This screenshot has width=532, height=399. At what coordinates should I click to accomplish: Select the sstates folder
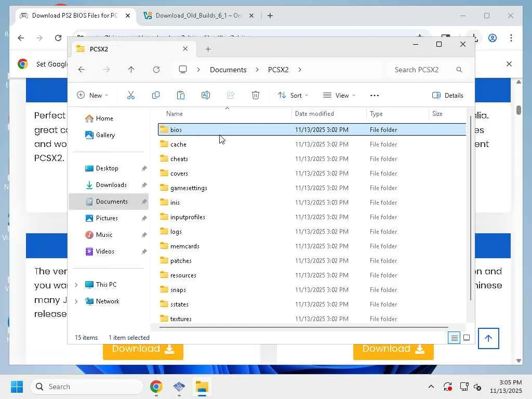coord(312,304)
